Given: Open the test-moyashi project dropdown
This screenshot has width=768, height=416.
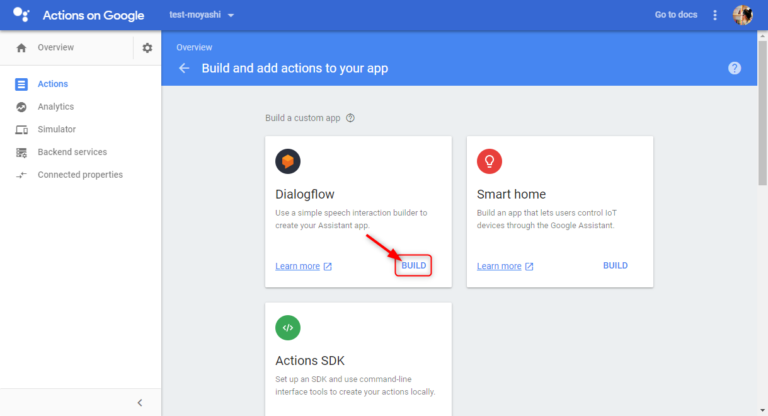Looking at the screenshot, I should tap(201, 16).
